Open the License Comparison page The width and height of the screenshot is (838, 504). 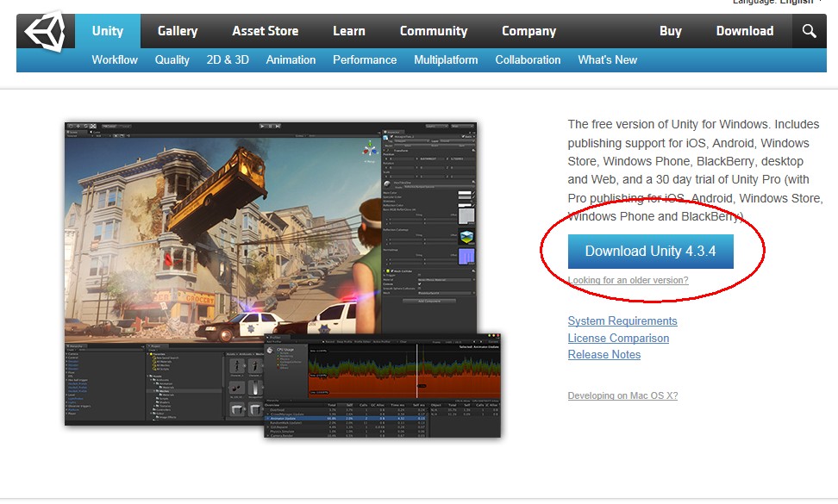618,338
